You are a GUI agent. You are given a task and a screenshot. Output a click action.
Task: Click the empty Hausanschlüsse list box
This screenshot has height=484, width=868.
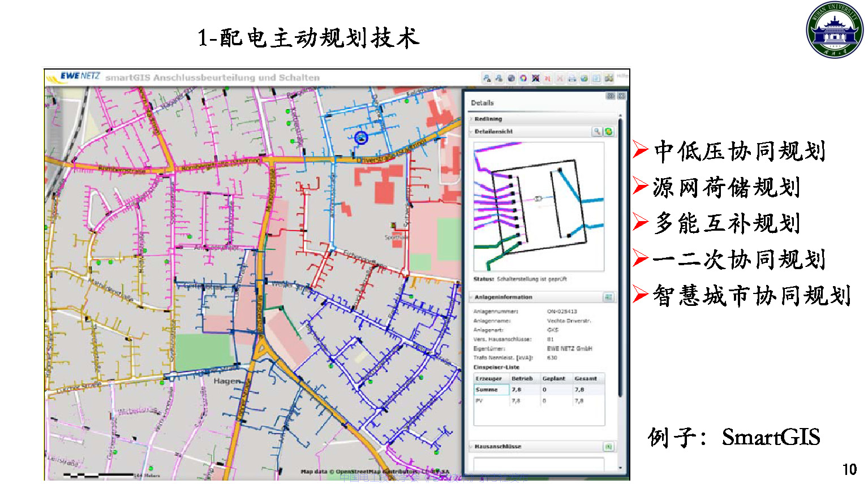click(539, 465)
